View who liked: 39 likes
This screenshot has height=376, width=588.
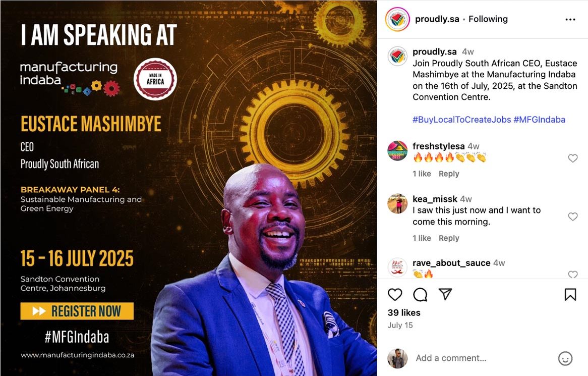(x=404, y=312)
